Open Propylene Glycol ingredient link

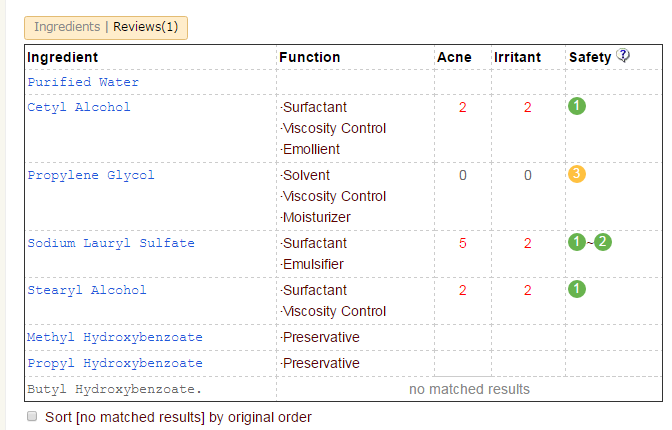click(91, 175)
